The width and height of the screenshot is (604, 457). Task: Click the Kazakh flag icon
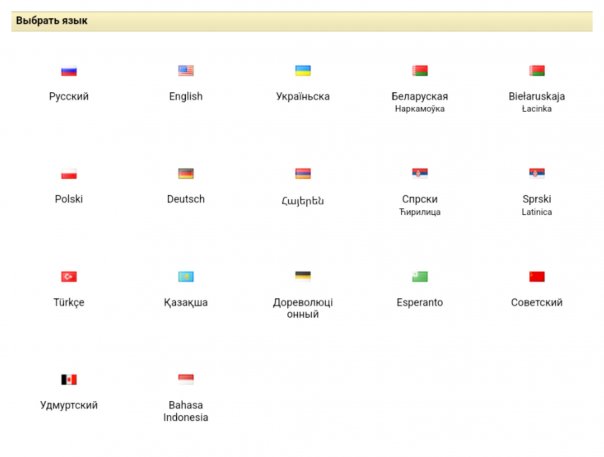click(x=186, y=276)
